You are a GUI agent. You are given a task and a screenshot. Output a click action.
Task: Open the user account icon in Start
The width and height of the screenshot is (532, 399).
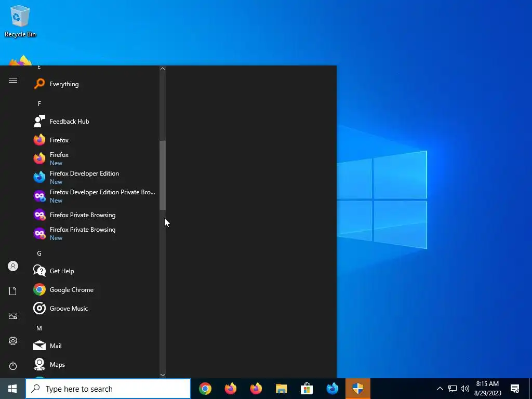click(13, 266)
